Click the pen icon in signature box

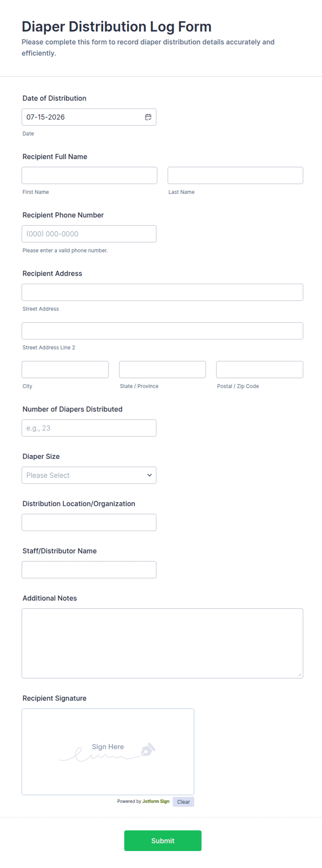148,750
